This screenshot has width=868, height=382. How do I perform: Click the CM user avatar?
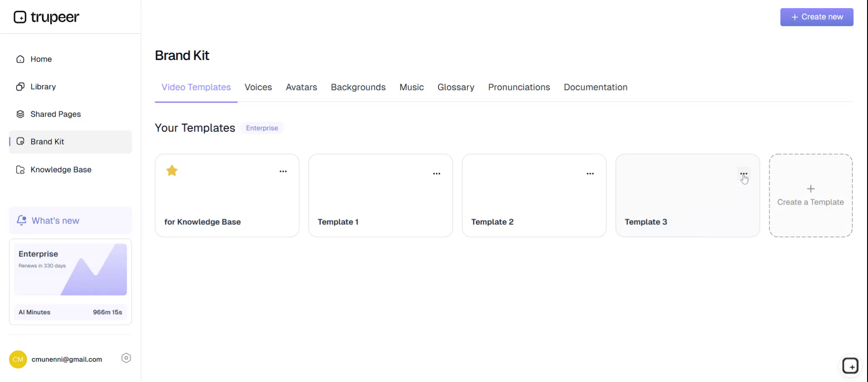pos(18,359)
